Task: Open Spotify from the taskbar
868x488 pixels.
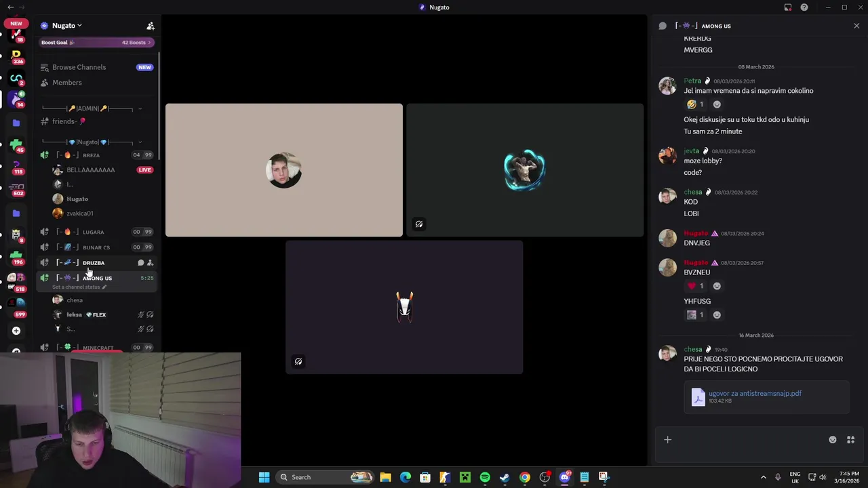Action: pyautogui.click(x=485, y=477)
